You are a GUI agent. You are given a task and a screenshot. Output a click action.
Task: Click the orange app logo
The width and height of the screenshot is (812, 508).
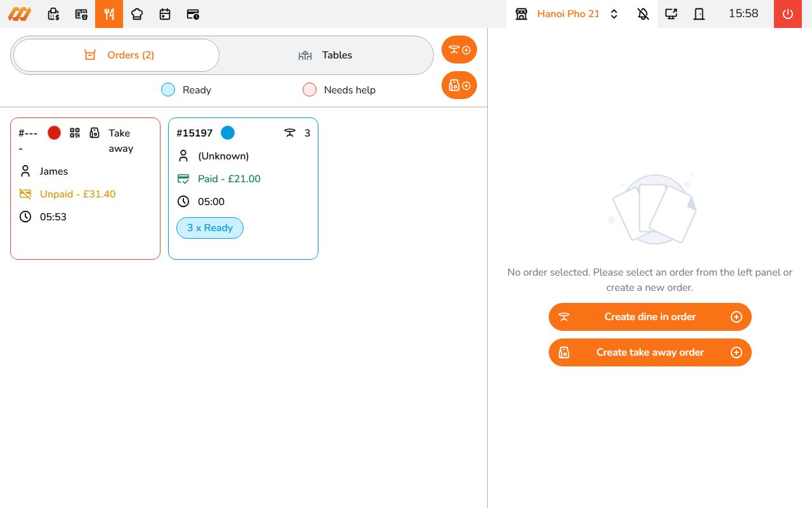[19, 14]
